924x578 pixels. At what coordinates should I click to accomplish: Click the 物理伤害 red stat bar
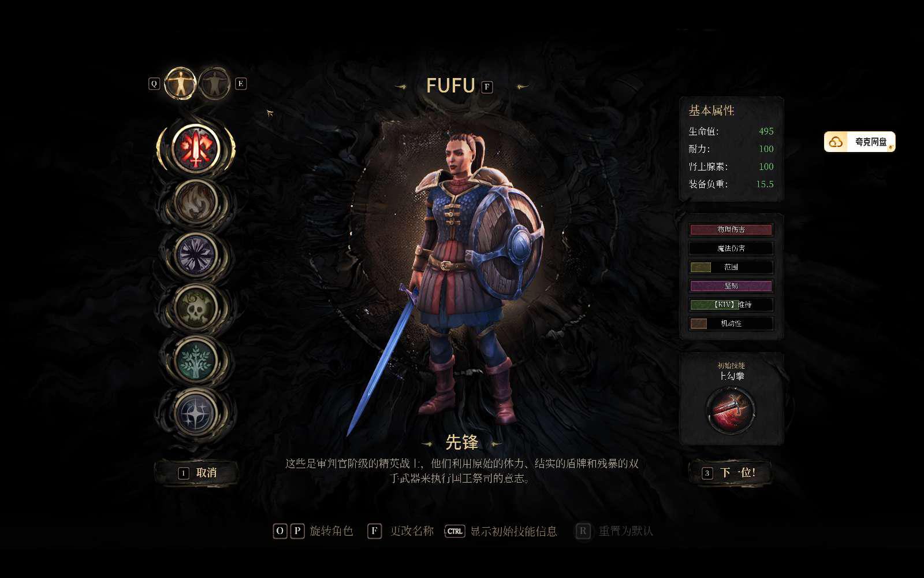[x=731, y=229]
